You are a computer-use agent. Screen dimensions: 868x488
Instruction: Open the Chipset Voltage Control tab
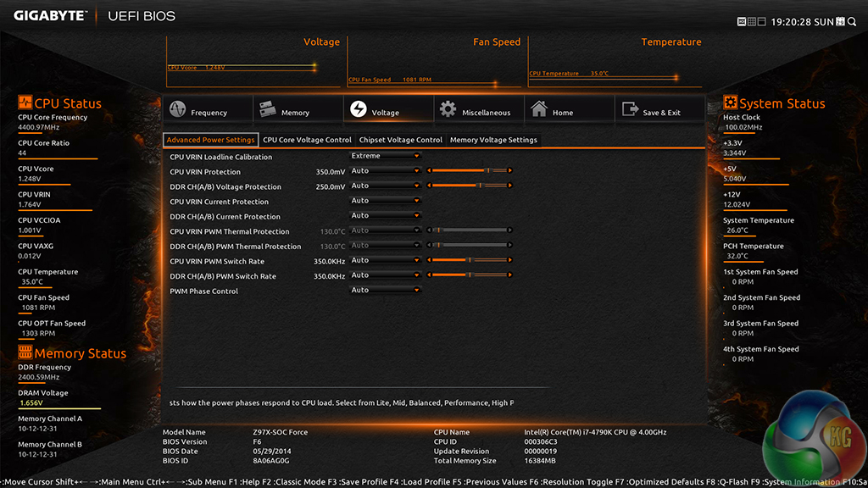(401, 140)
